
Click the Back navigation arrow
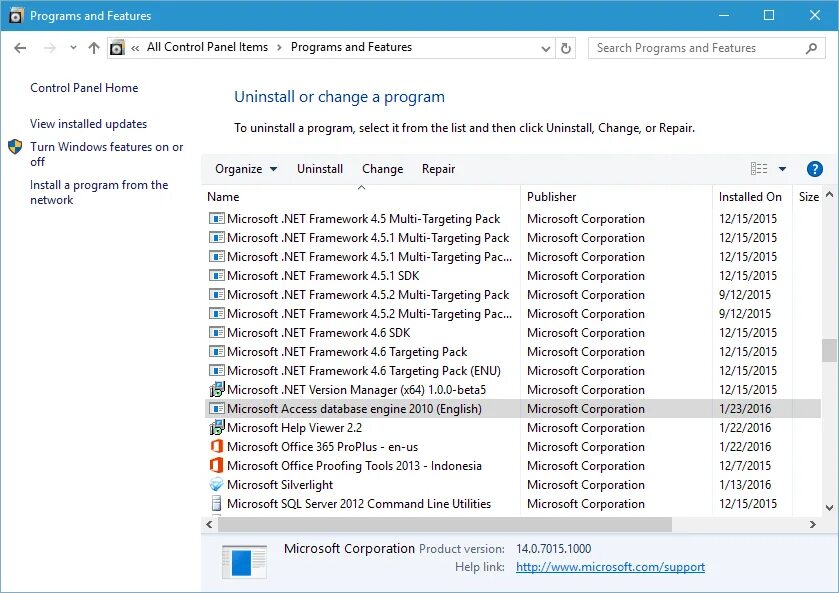coord(20,48)
